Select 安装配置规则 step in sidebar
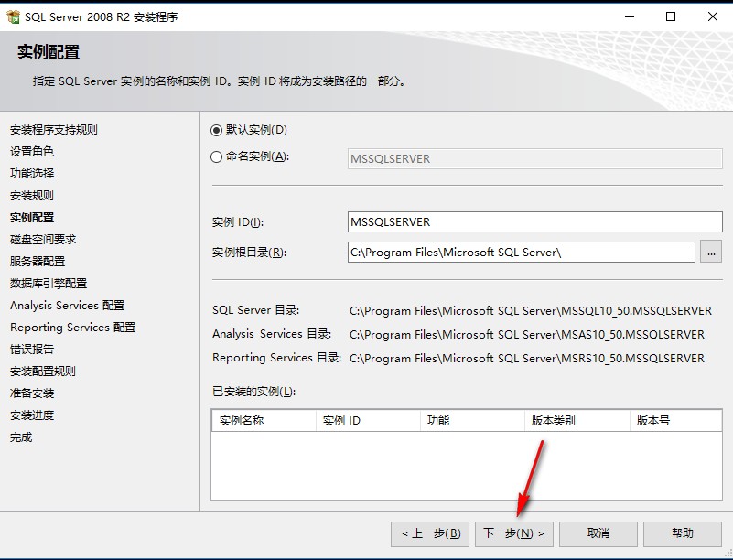The width and height of the screenshot is (733, 560). click(43, 372)
